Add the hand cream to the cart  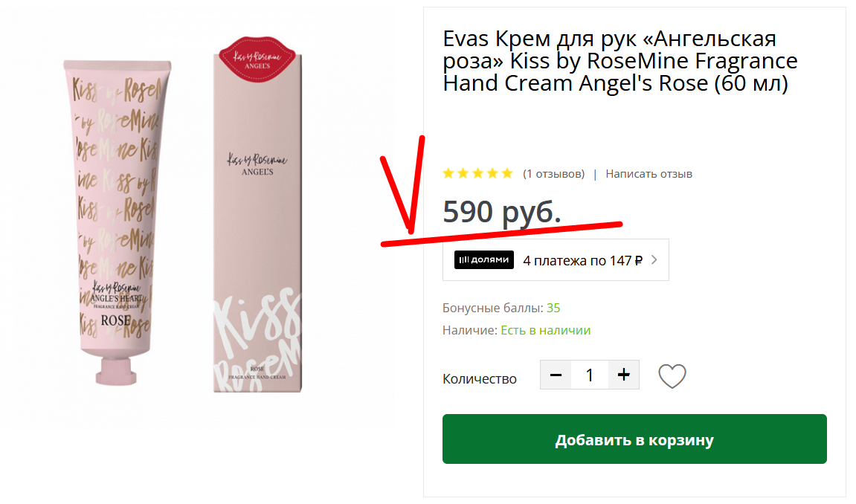click(634, 439)
